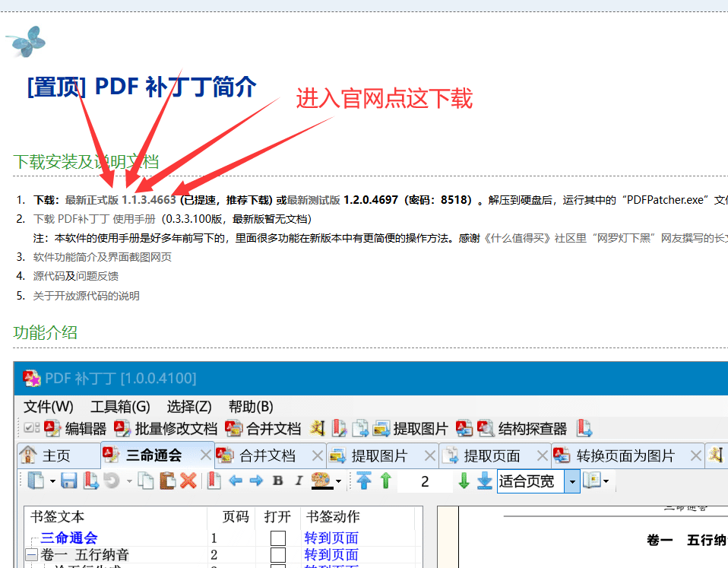This screenshot has width=728, height=568.
Task: Open the 工具箱(G) menu
Action: pyautogui.click(x=120, y=406)
